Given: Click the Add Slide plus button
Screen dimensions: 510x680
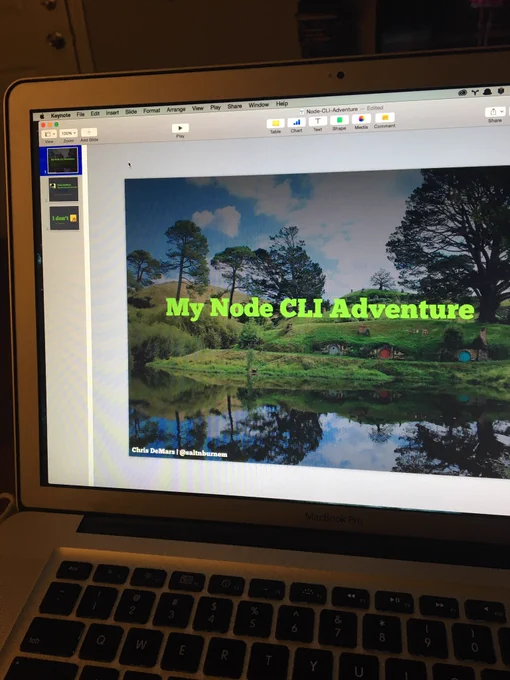Looking at the screenshot, I should point(89,132).
